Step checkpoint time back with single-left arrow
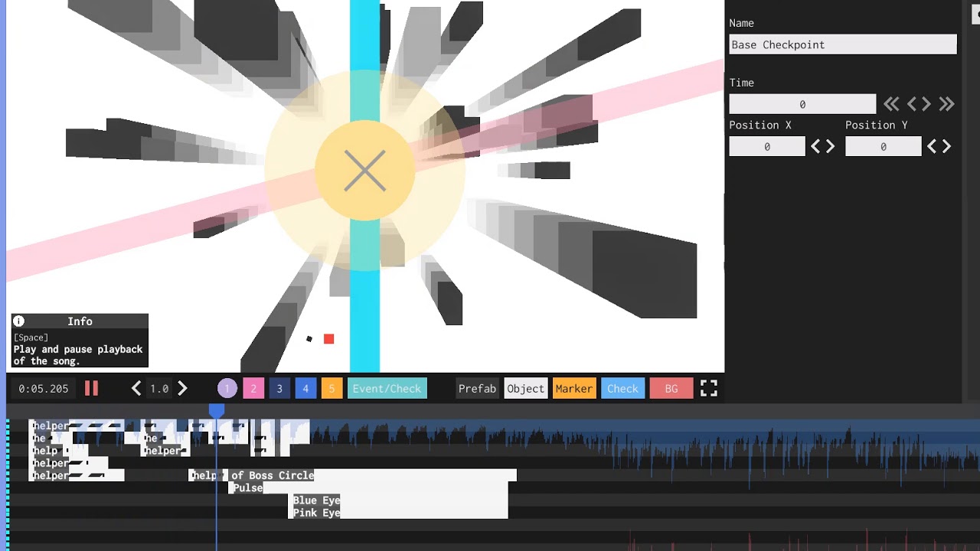The height and width of the screenshot is (551, 980). tap(912, 104)
